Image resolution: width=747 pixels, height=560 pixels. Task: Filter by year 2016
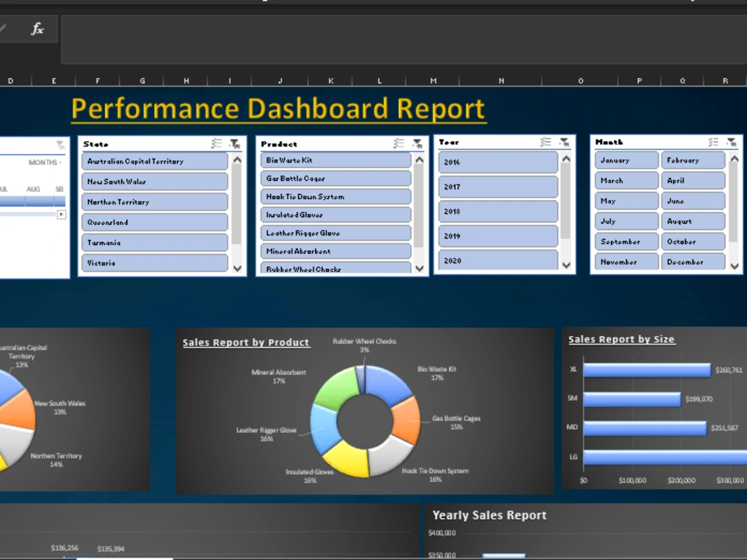point(498,162)
